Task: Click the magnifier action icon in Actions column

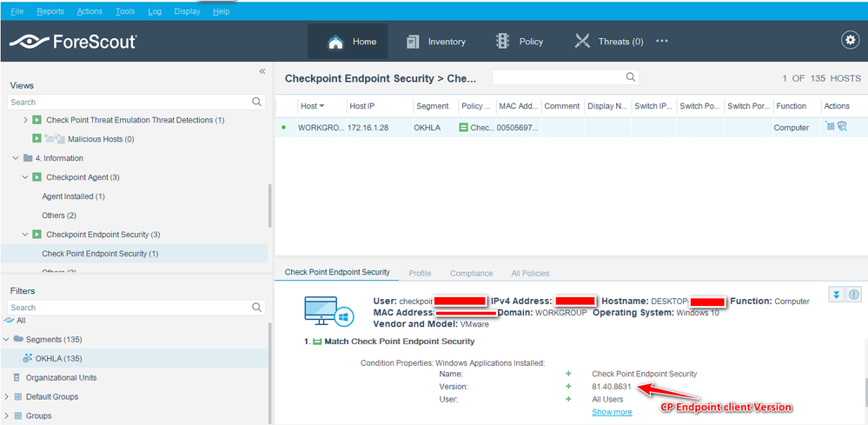Action: point(842,127)
